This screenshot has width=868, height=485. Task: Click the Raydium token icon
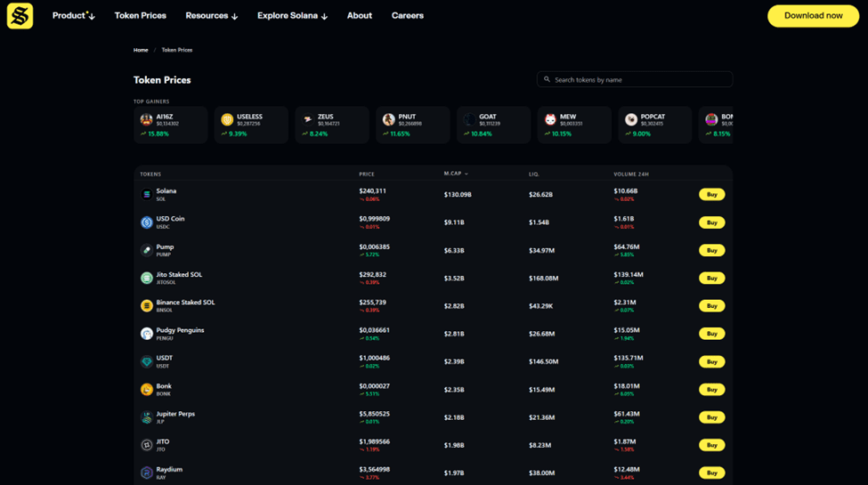click(x=147, y=473)
